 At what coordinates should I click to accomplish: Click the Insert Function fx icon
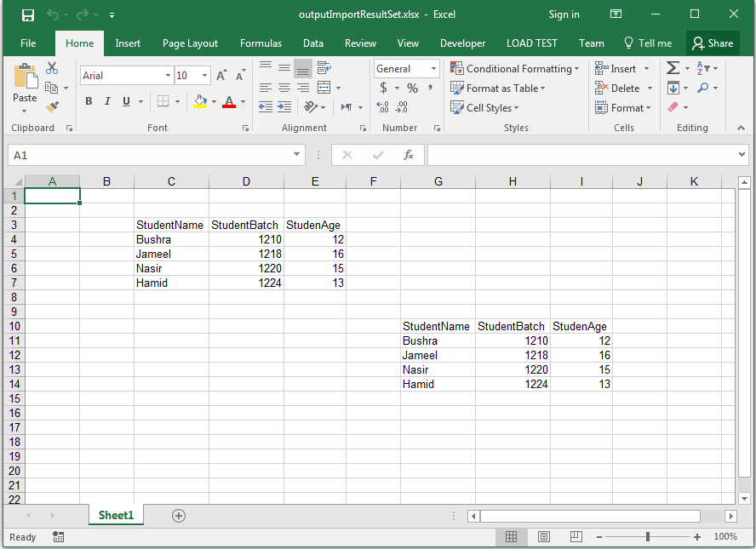(x=409, y=155)
